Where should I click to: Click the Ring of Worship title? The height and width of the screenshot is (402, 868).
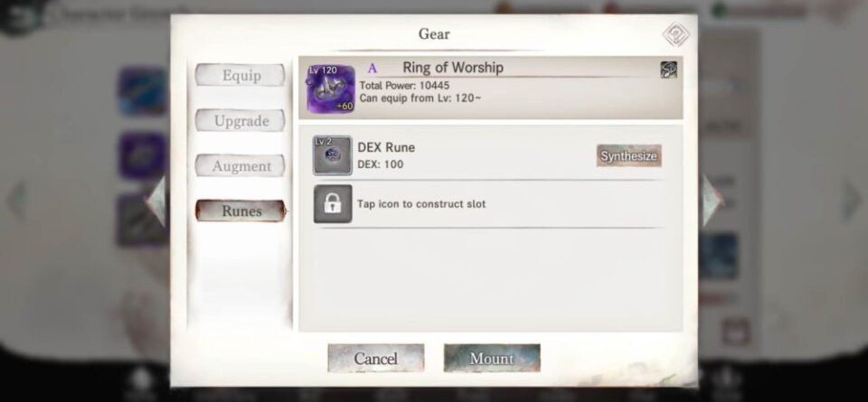pos(453,68)
